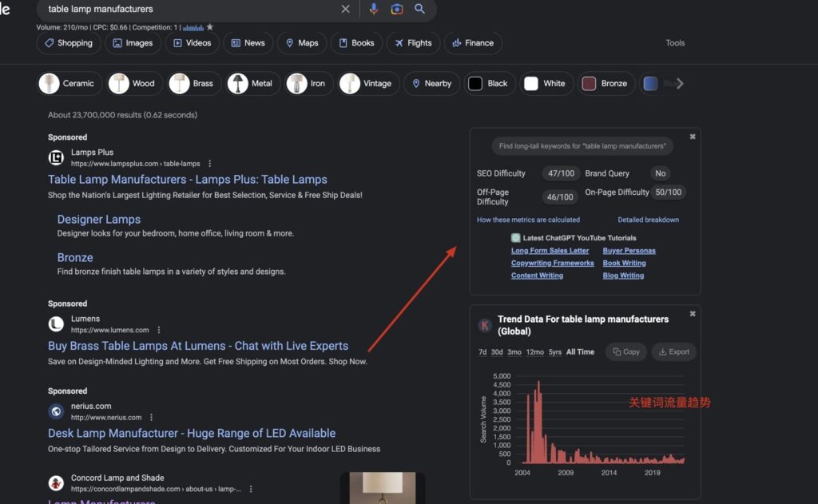This screenshot has width=818, height=504.
Task: Switch to the Books tab
Action: tap(357, 43)
